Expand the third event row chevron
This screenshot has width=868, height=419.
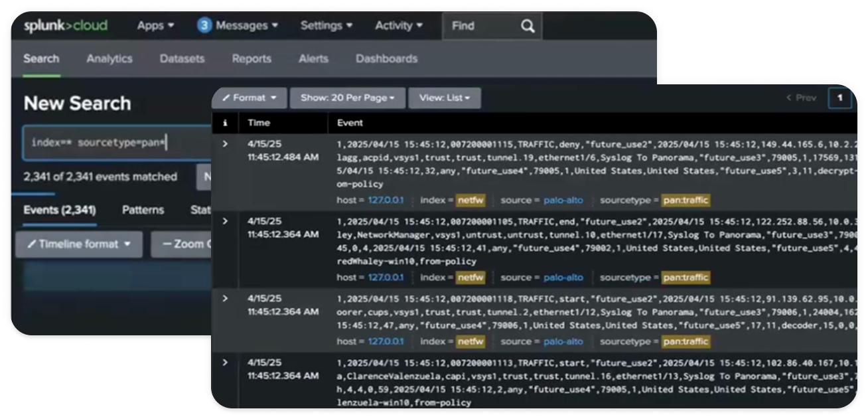point(225,298)
